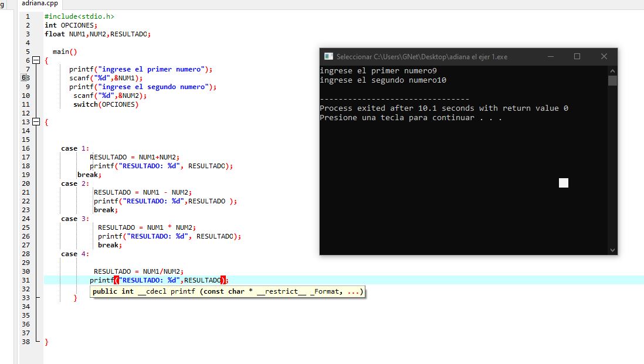
Task: Click the console window's application icon
Action: (x=329, y=57)
